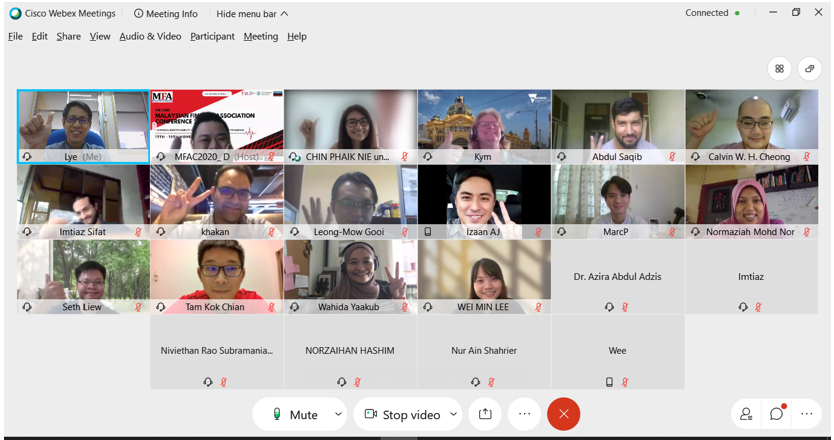Screen dimensions: 834x440
Task: Stop video camera
Action: tap(402, 415)
